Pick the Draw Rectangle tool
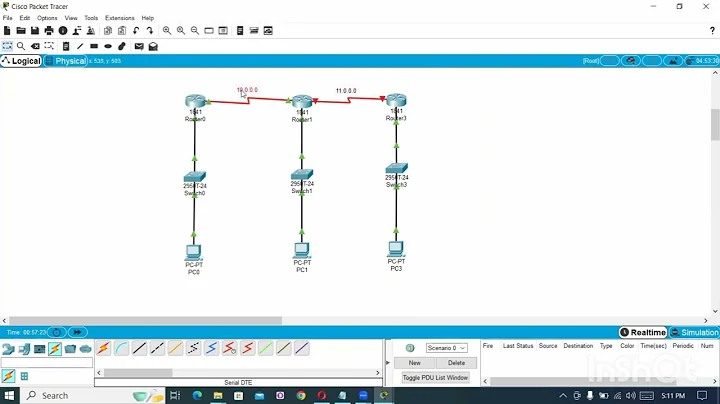This screenshot has width=720, height=404. (x=94, y=46)
